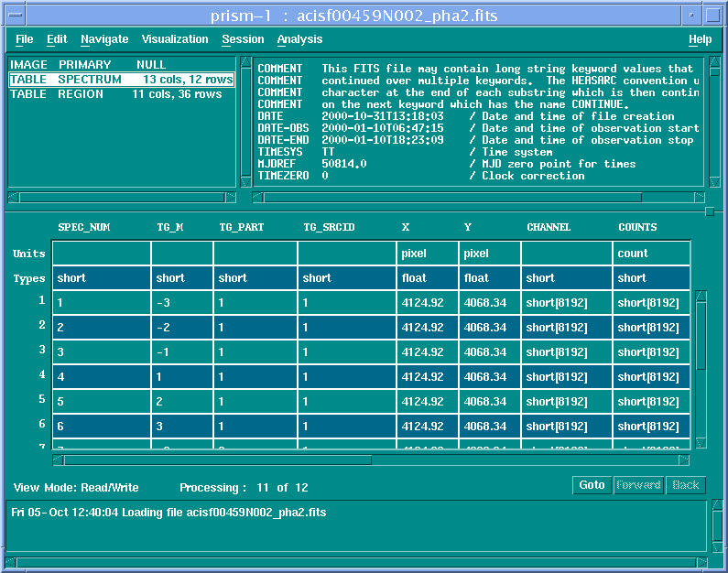Click data table horizontal scrollbar thumb
The width and height of the screenshot is (728, 573).
click(218, 460)
